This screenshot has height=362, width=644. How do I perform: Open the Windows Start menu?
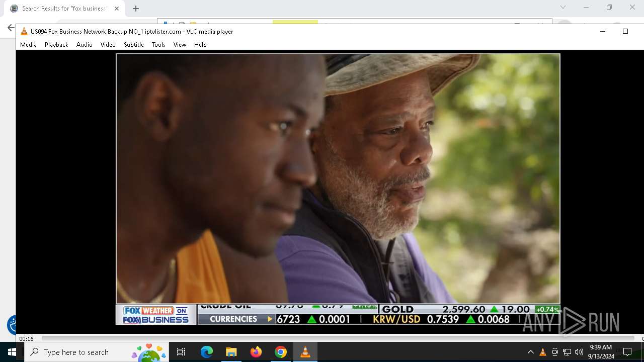(12, 352)
